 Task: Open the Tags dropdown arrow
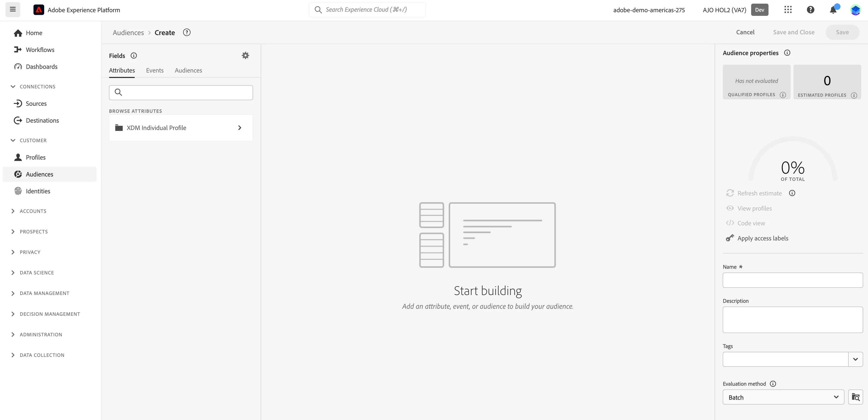pos(855,359)
